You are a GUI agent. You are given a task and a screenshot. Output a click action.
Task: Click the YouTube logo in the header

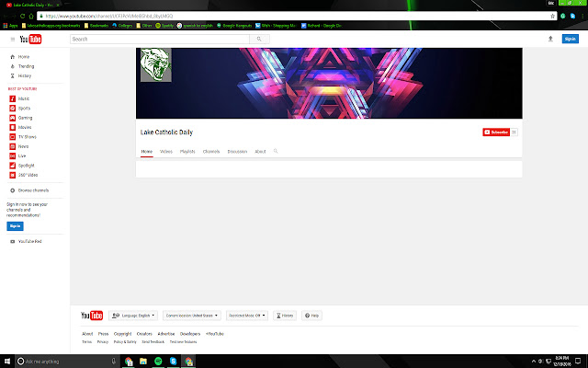(30, 39)
